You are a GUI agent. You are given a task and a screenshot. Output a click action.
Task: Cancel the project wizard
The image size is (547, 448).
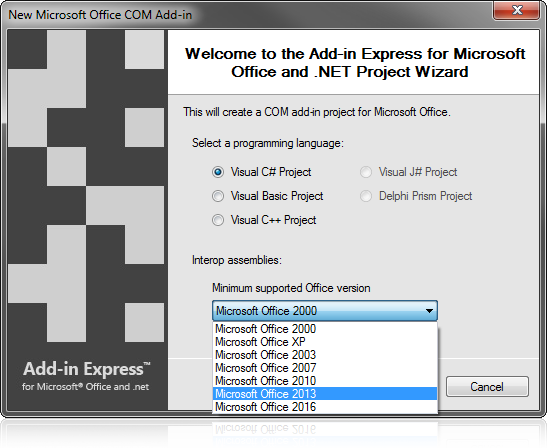coord(487,387)
